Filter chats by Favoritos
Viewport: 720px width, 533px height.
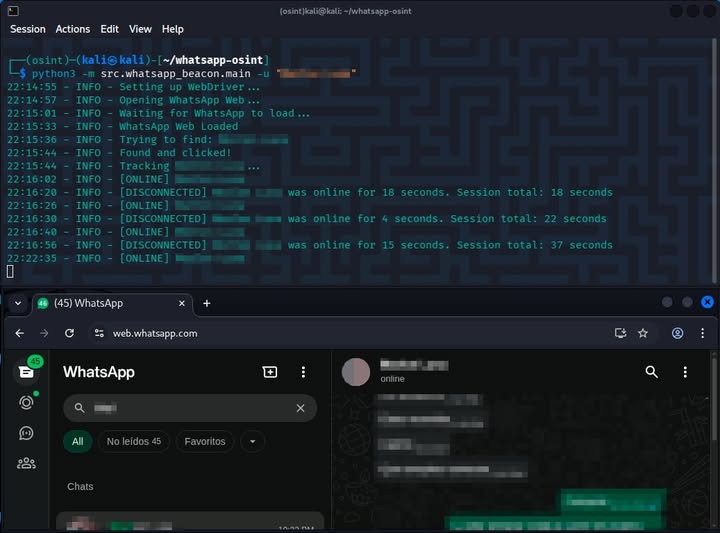click(205, 441)
